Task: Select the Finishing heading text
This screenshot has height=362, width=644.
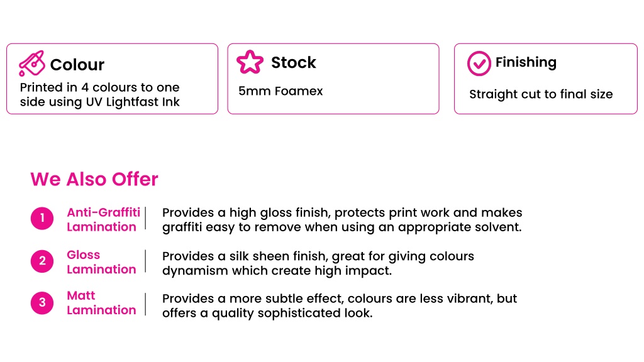Action: point(526,62)
